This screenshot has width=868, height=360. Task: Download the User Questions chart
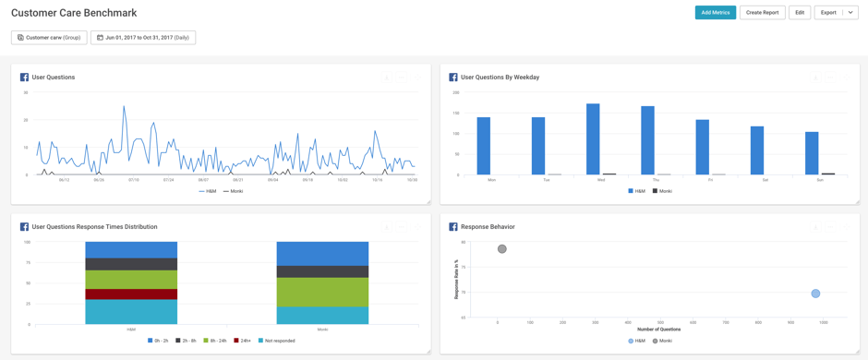click(x=387, y=78)
